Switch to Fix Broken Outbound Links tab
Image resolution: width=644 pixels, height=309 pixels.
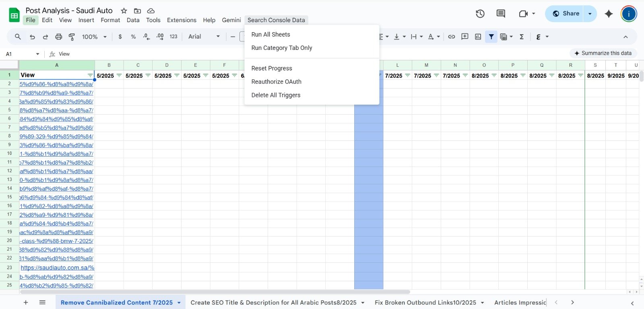click(425, 303)
